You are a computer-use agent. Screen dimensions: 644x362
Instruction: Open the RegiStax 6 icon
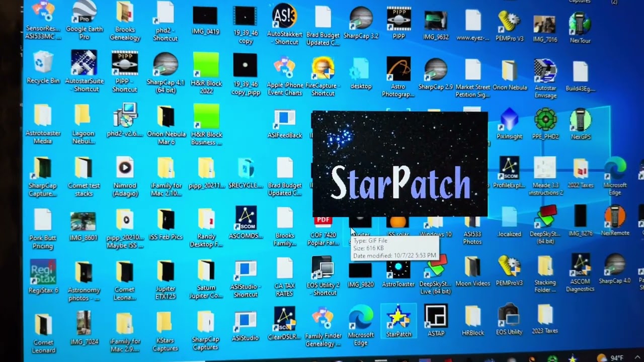43,277
